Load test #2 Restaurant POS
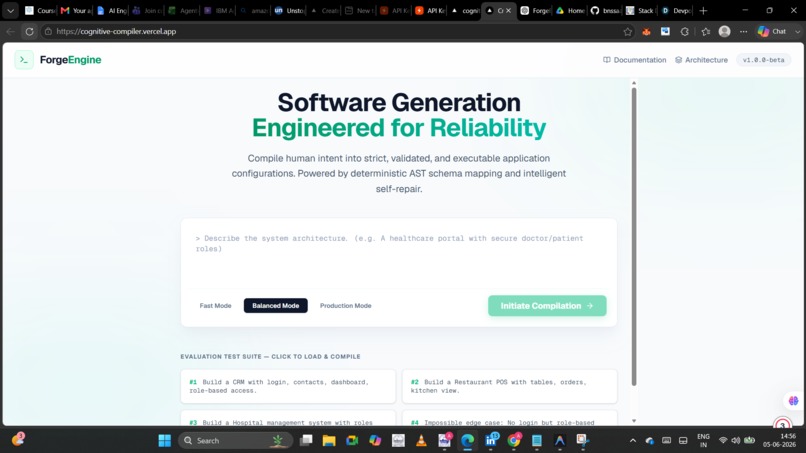 509,386
